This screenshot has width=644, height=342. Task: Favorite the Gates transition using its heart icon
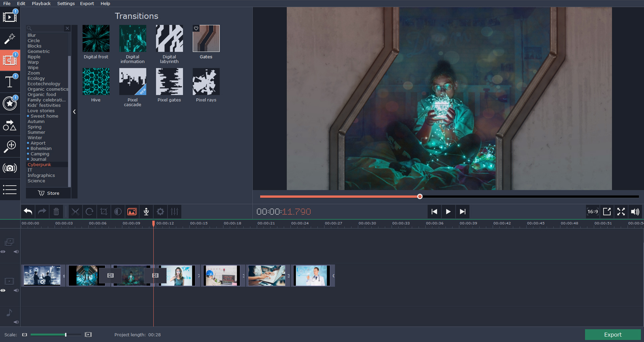(x=196, y=28)
